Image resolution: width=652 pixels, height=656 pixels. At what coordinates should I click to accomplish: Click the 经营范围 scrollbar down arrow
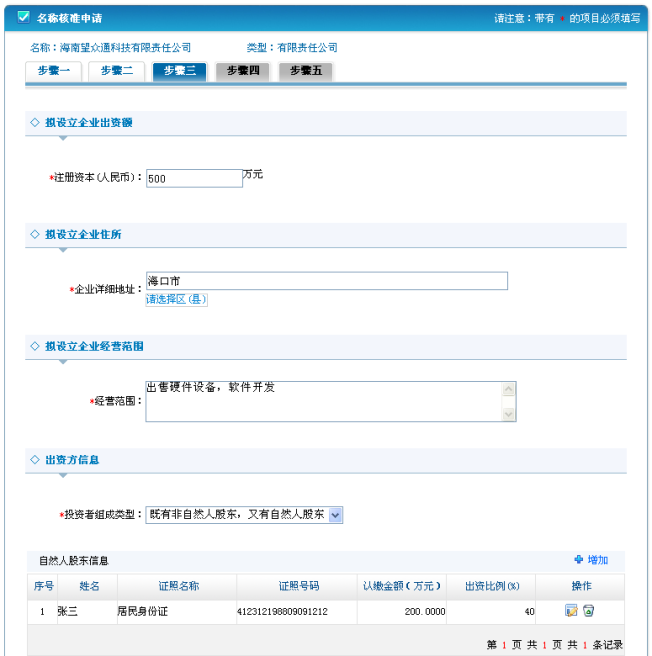(508, 414)
